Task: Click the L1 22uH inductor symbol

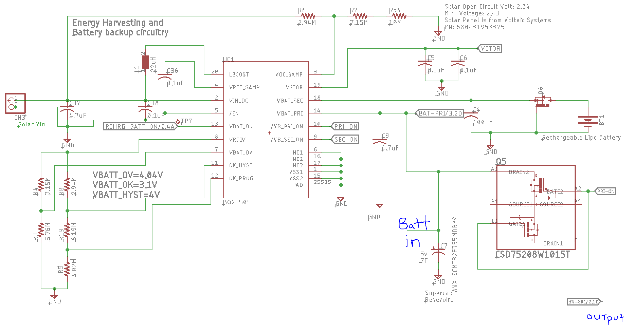Action: coord(145,62)
